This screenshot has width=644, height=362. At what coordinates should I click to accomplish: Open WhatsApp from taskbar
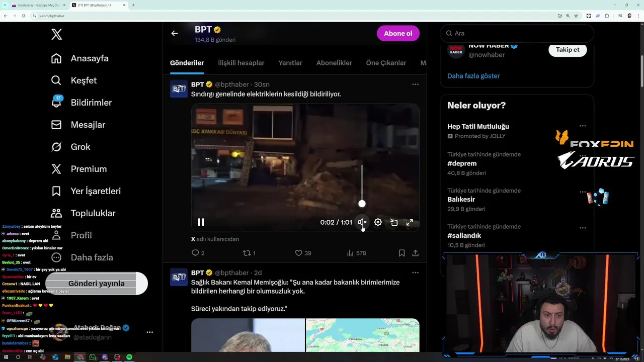(93, 357)
